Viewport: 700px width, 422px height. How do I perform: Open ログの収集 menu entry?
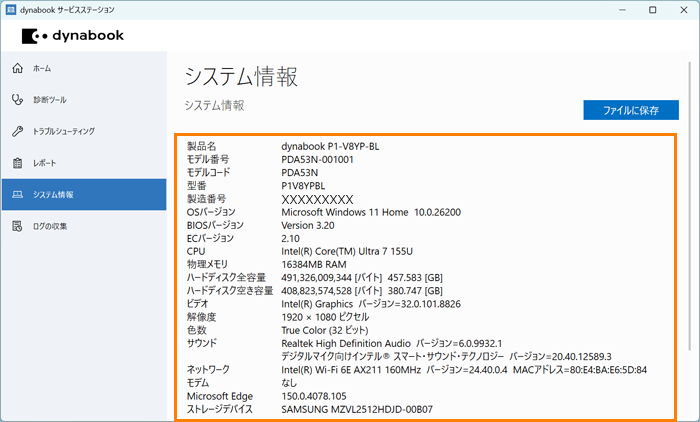(x=84, y=226)
